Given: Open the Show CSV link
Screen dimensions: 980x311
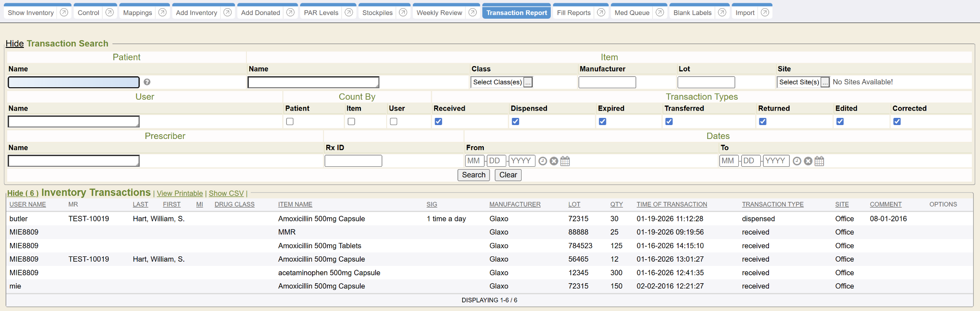Looking at the screenshot, I should click(x=226, y=193).
